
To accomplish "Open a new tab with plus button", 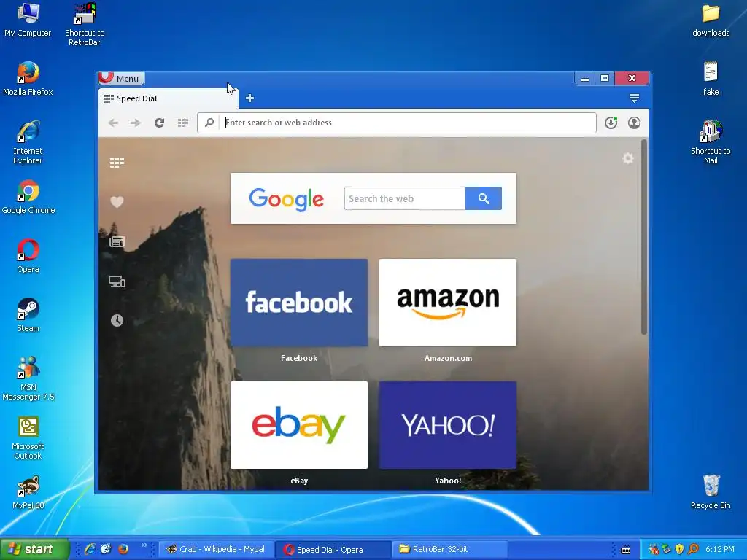I will (x=249, y=98).
